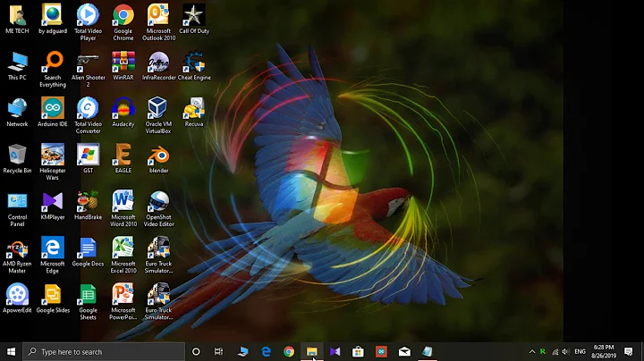Open Chrome from the taskbar
644x361 pixels.
(289, 351)
